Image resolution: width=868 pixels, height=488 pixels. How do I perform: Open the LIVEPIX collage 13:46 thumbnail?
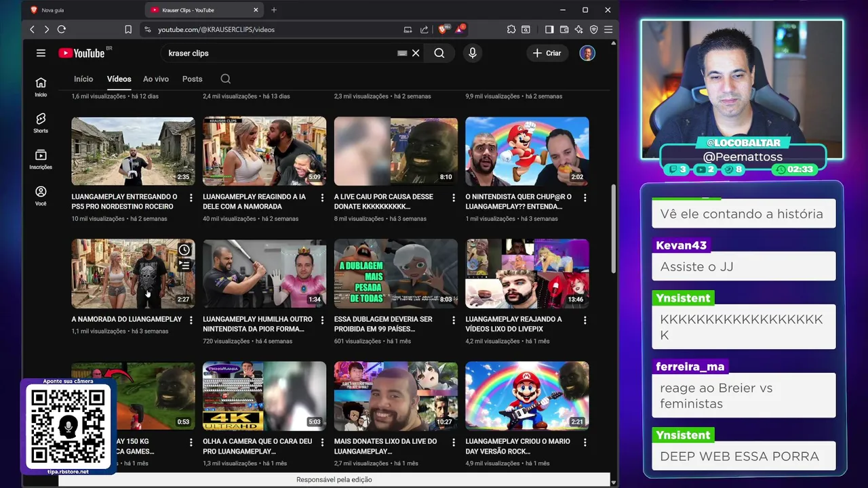tap(527, 273)
